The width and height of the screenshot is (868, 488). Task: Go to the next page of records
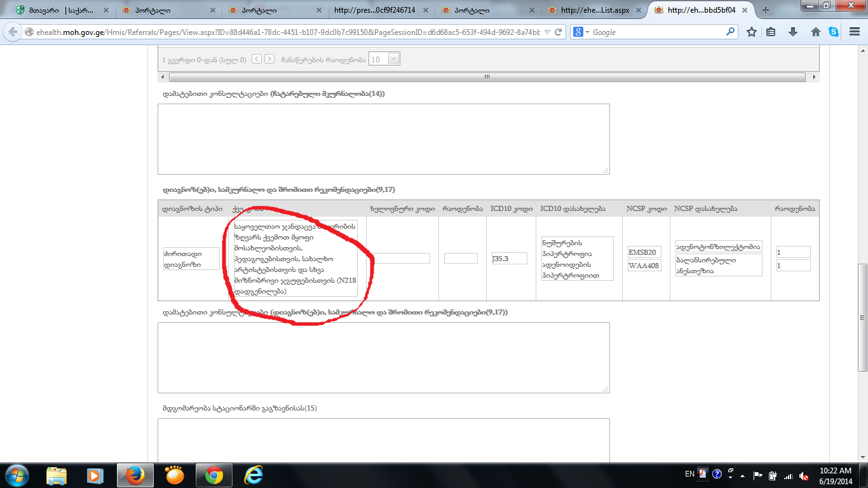[269, 59]
